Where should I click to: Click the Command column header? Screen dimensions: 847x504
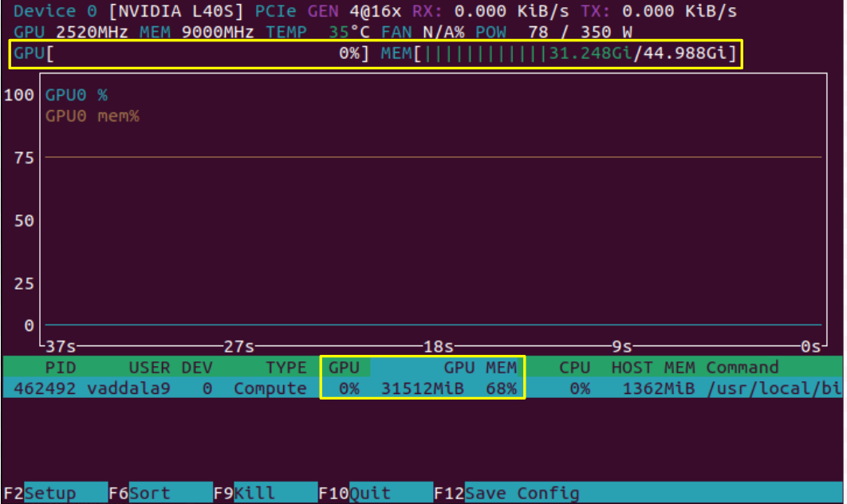743,368
